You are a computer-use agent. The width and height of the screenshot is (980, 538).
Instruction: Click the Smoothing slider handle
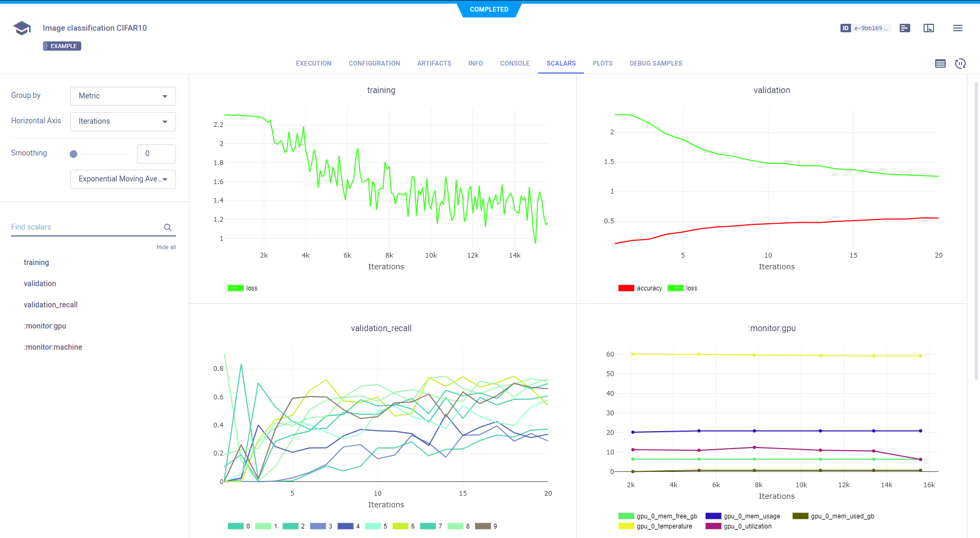73,154
